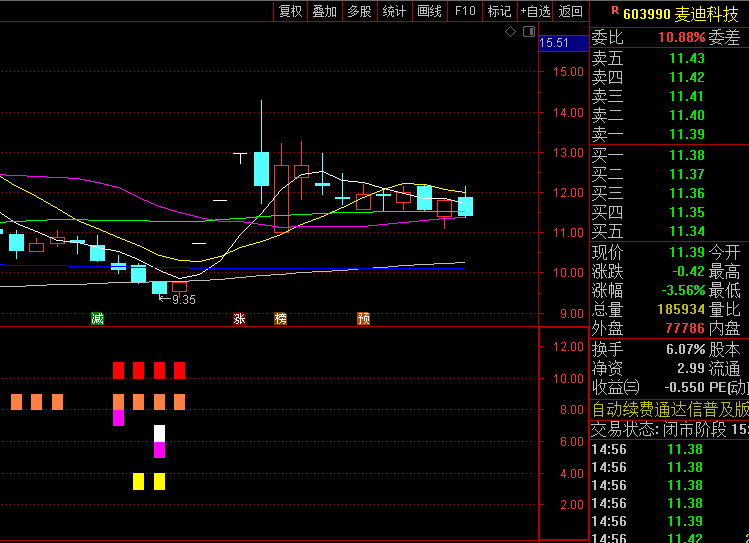Click the red R badge beside stock code
The width and height of the screenshot is (749, 543).
tap(614, 12)
